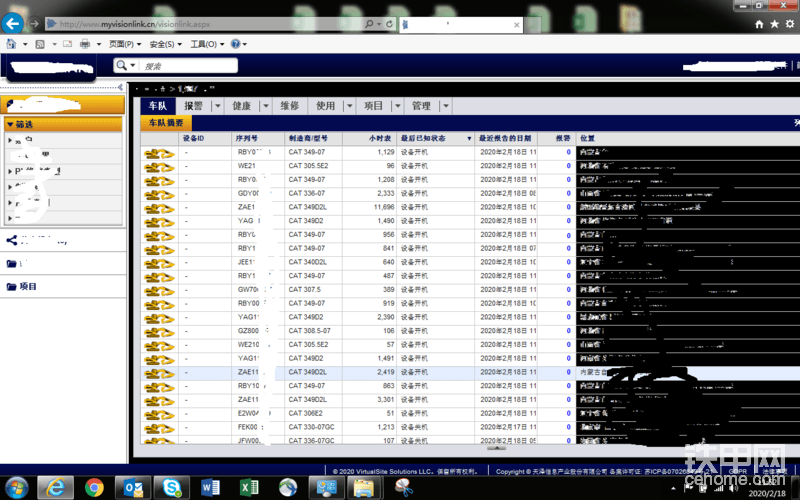The width and height of the screenshot is (800, 500).
Task: Switch to the 维修 tab
Action: 290,106
